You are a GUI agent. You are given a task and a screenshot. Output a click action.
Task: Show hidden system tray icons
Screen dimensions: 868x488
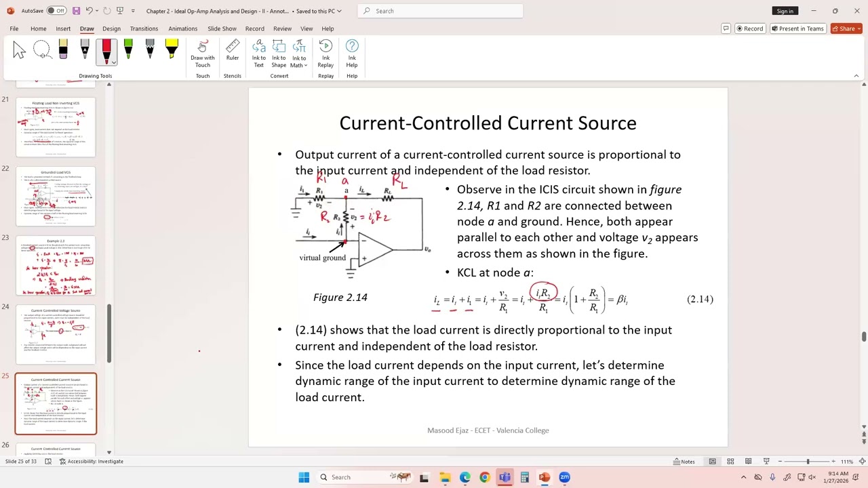tap(743, 477)
